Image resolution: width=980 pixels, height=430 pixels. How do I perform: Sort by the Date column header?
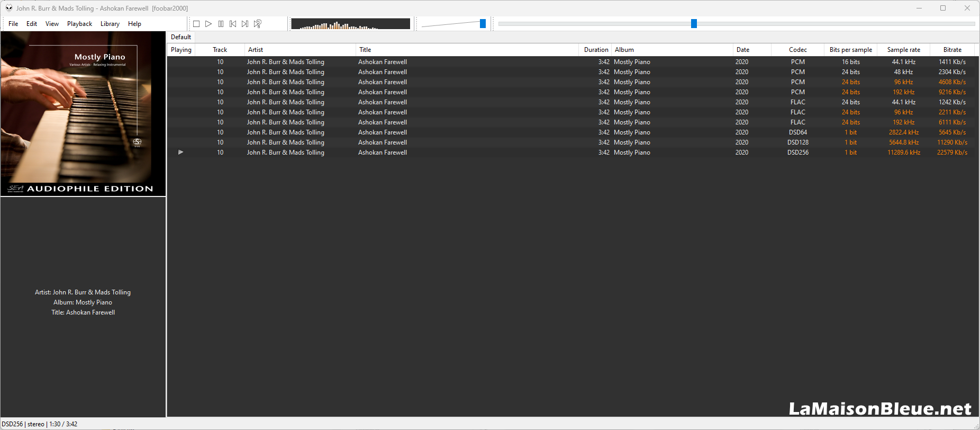tap(752, 50)
